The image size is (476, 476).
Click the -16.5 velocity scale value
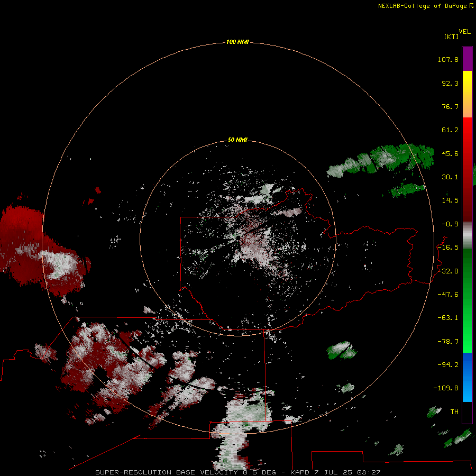click(448, 248)
